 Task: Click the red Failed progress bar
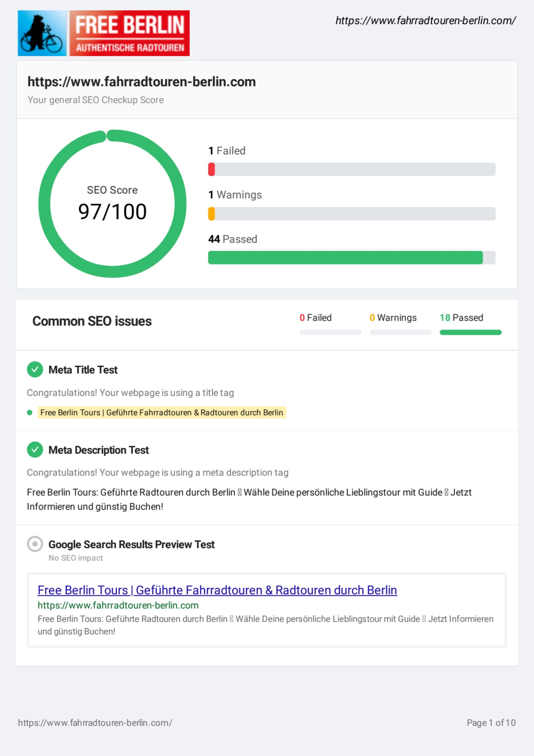tap(351, 169)
